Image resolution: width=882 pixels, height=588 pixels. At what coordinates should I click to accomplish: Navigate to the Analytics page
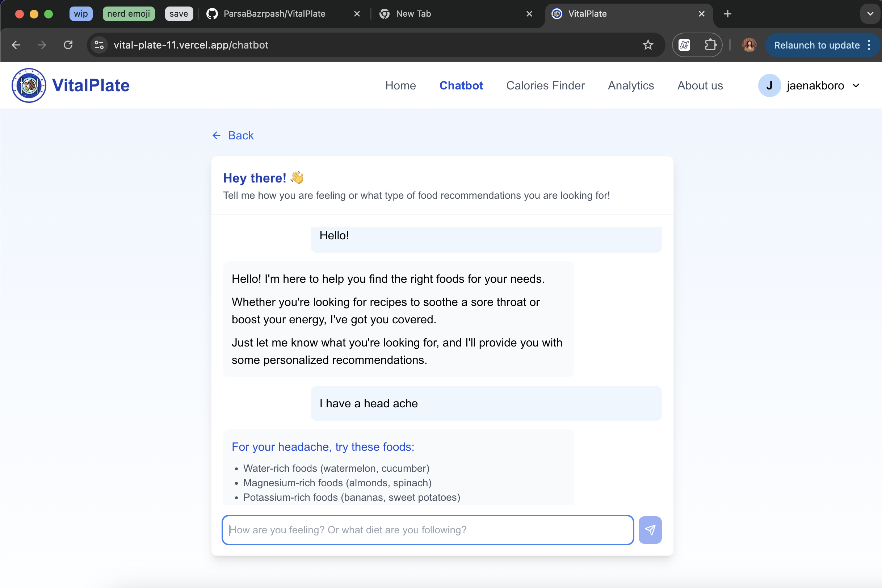coord(631,85)
